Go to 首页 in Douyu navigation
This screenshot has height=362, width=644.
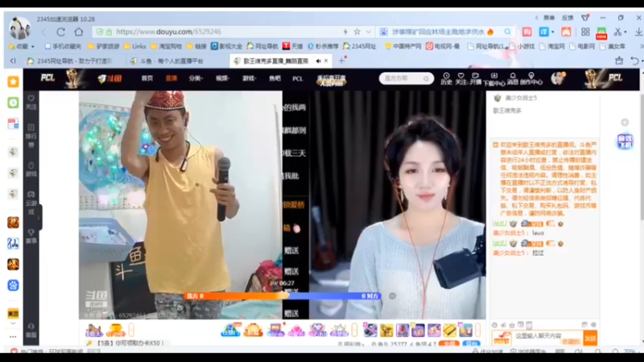[x=147, y=78]
